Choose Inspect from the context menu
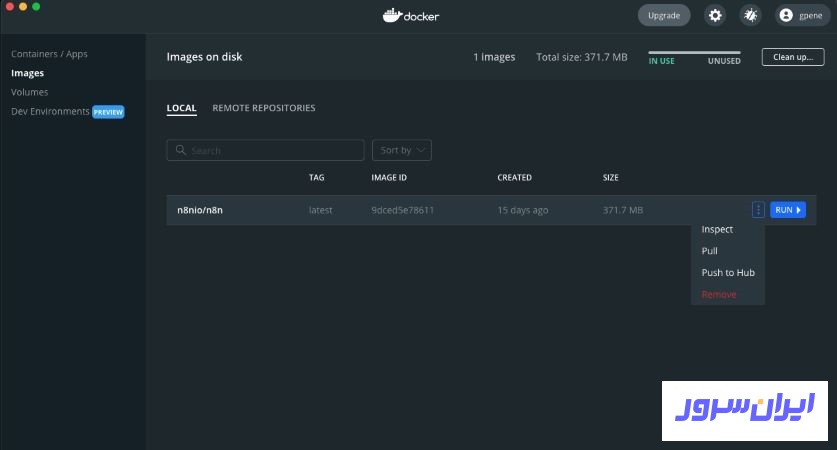Screen dimensions: 837x450 717,230
